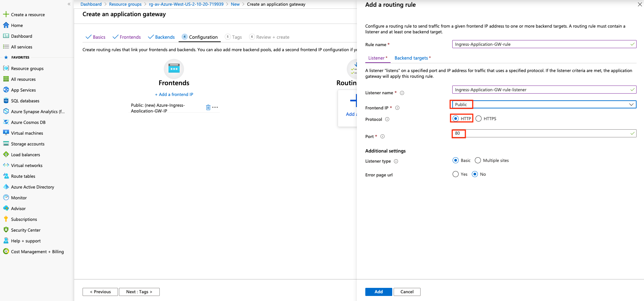Click the Previous button
Image resolution: width=644 pixels, height=301 pixels.
100,292
